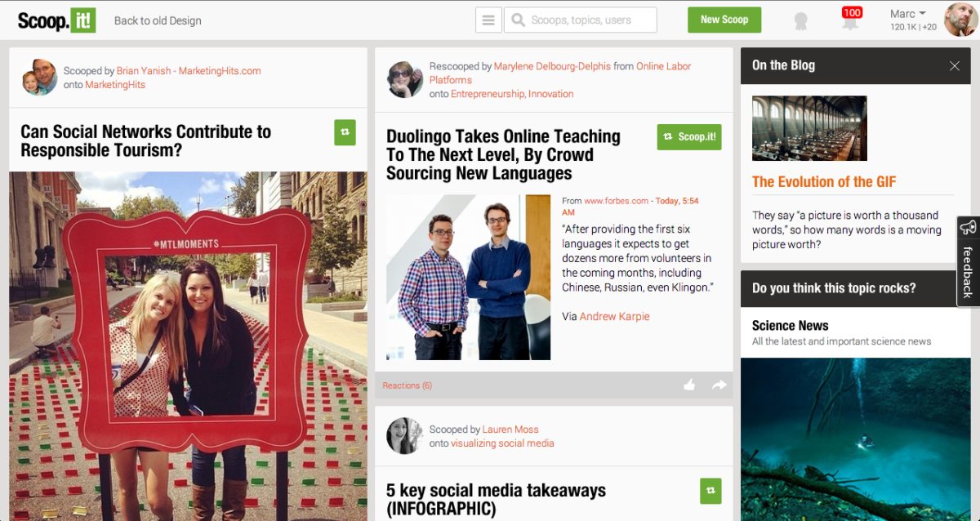The width and height of the screenshot is (980, 521).
Task: Visit the www.forbes.com source link
Action: coord(617,201)
